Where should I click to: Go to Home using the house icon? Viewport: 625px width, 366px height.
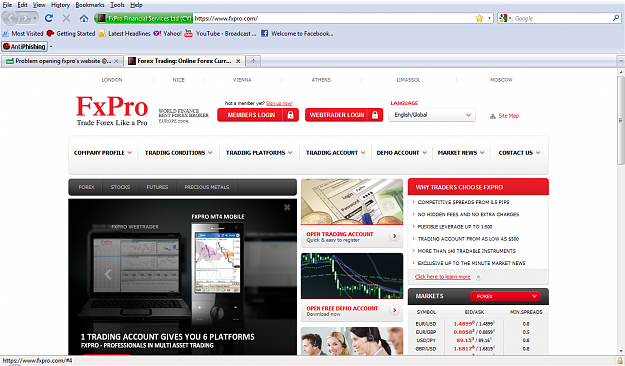point(84,18)
